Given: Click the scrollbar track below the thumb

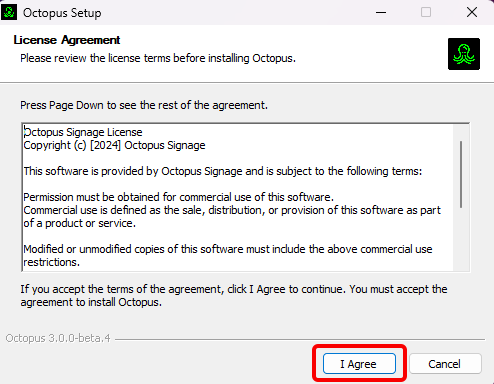Looking at the screenshot, I should [x=461, y=239].
